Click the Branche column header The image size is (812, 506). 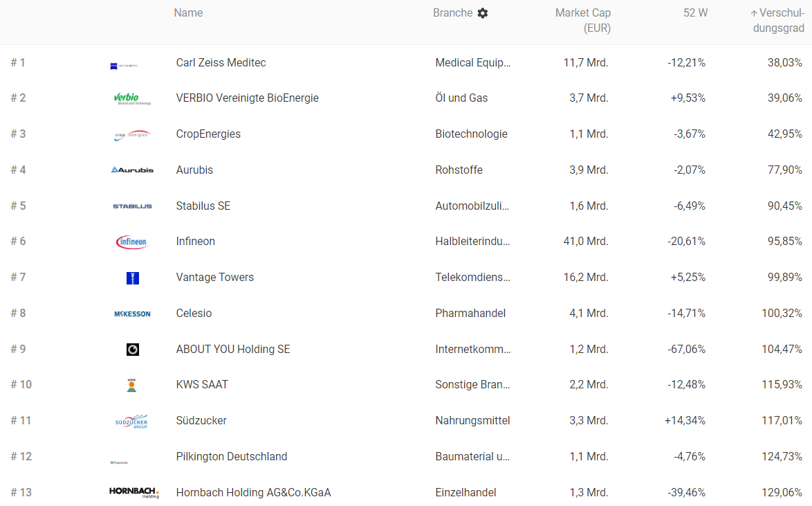(452, 13)
